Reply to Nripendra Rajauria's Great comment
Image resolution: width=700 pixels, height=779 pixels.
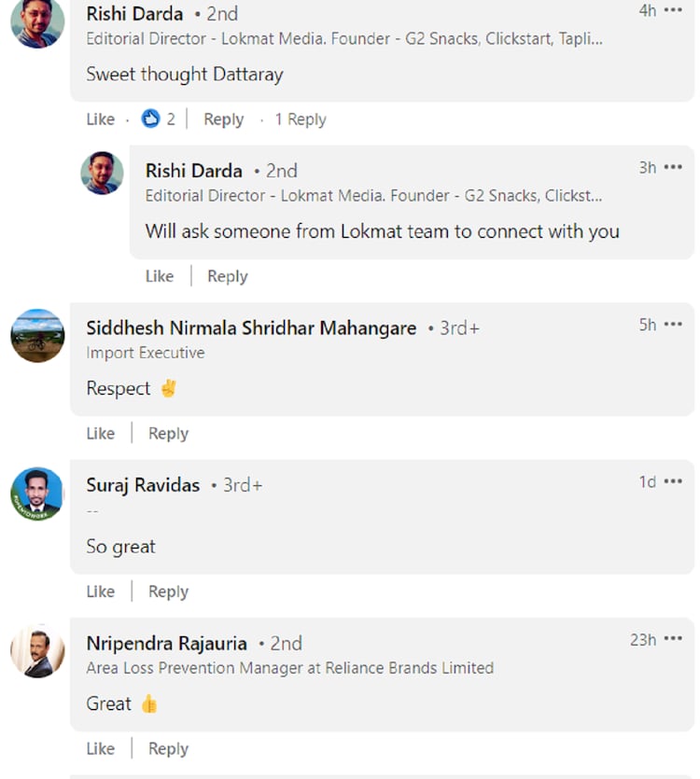pyautogui.click(x=168, y=749)
